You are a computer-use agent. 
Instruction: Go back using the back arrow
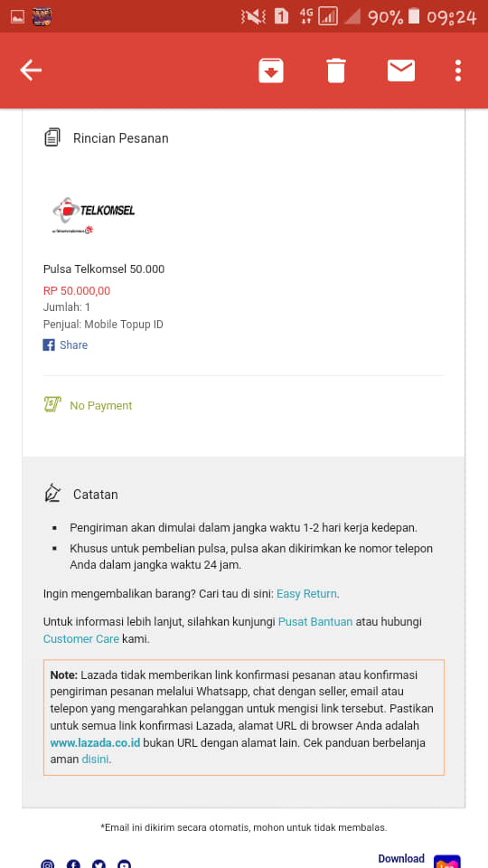coord(31,71)
